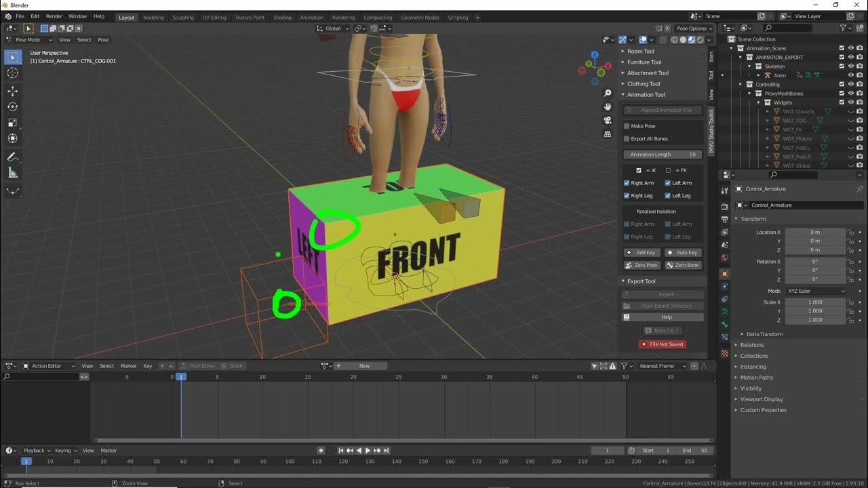This screenshot has width=868, height=488.
Task: Expand the Clothing Tool panel
Action: pyautogui.click(x=643, y=84)
